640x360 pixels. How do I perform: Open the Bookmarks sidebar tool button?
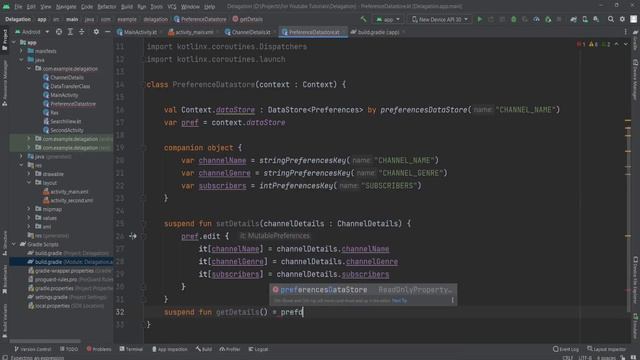point(4,280)
